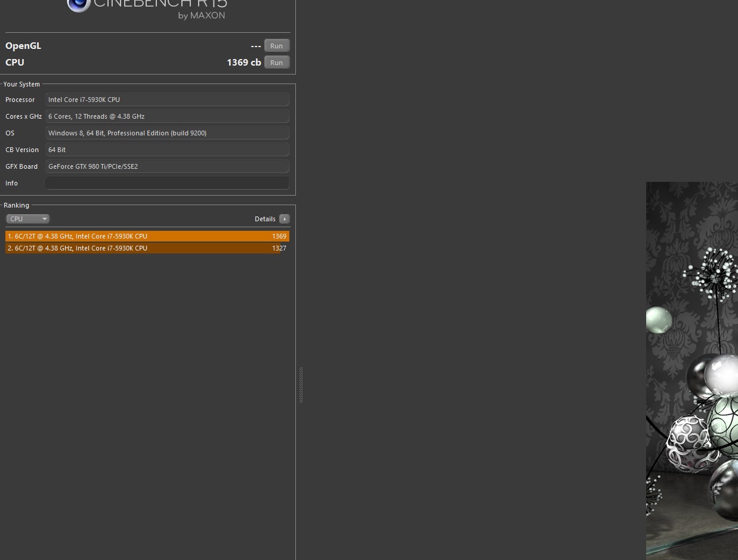Select ranking entry scoring 1327
This screenshot has height=560, width=738.
[x=147, y=248]
